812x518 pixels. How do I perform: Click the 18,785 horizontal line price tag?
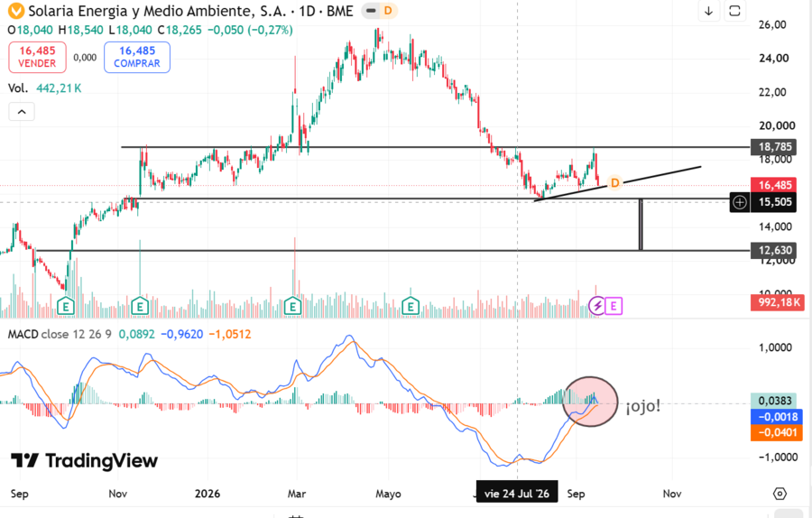(x=775, y=147)
